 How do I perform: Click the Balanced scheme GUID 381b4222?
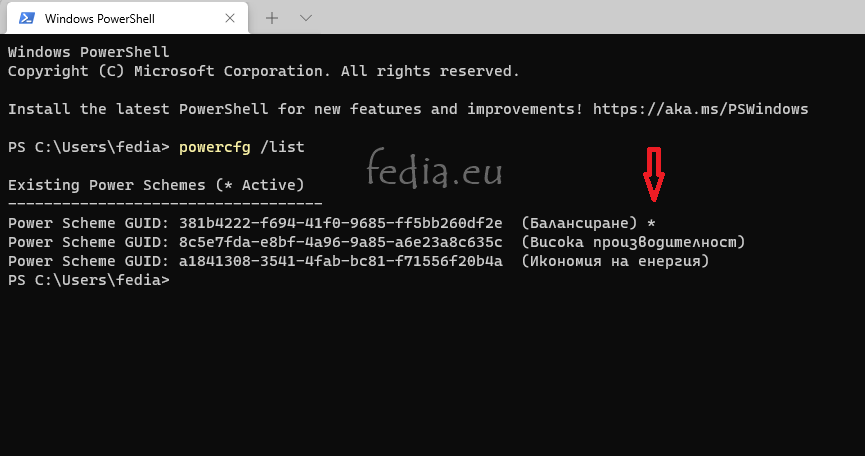(x=340, y=223)
